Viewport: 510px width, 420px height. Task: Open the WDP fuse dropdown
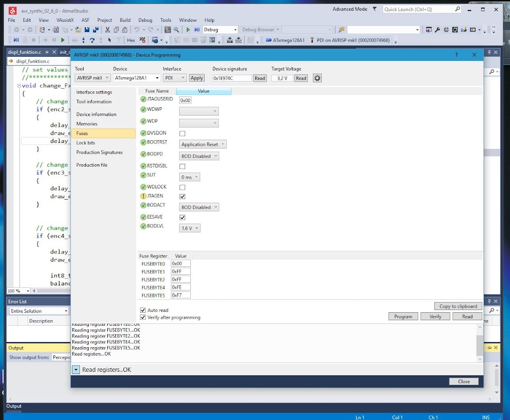(x=199, y=123)
